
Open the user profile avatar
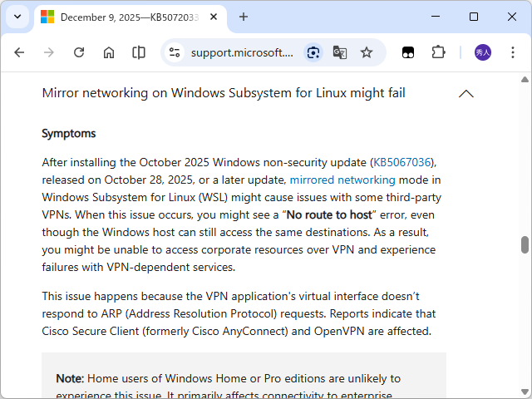coord(483,52)
